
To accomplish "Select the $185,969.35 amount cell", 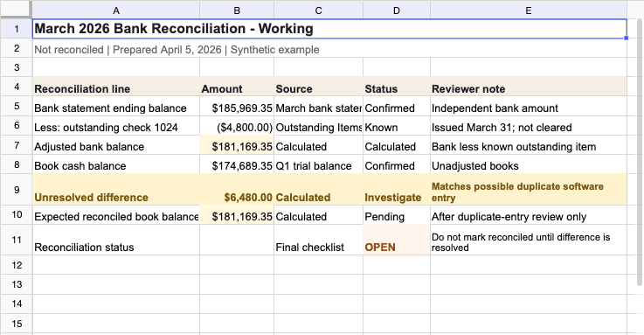I will [x=237, y=106].
